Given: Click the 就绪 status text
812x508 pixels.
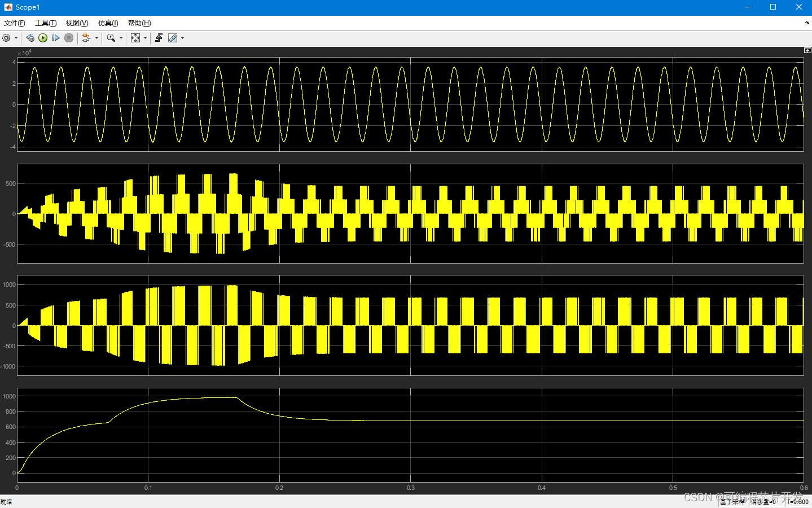Looking at the screenshot, I should 6,502.
